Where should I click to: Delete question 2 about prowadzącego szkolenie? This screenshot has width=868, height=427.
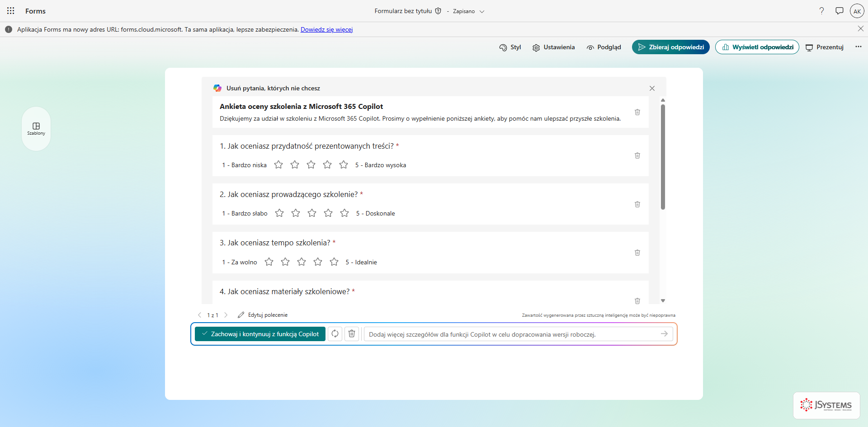coord(637,204)
